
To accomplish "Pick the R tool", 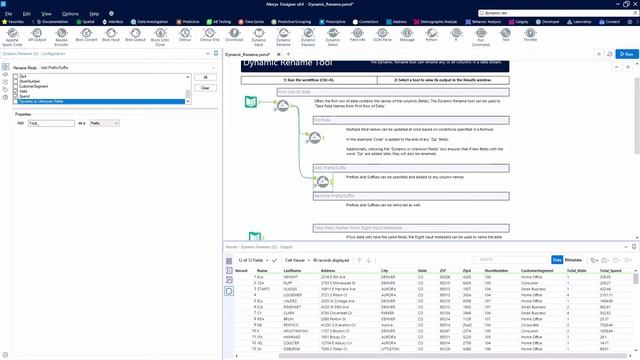I will (456, 35).
